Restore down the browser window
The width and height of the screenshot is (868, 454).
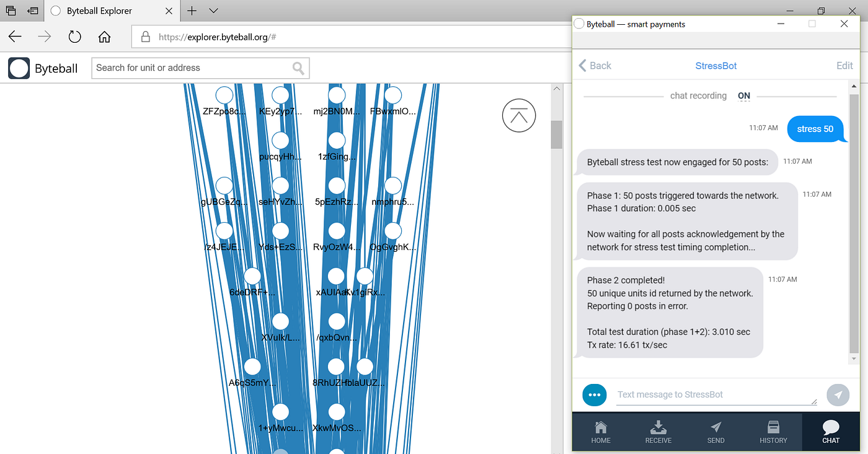pos(821,11)
